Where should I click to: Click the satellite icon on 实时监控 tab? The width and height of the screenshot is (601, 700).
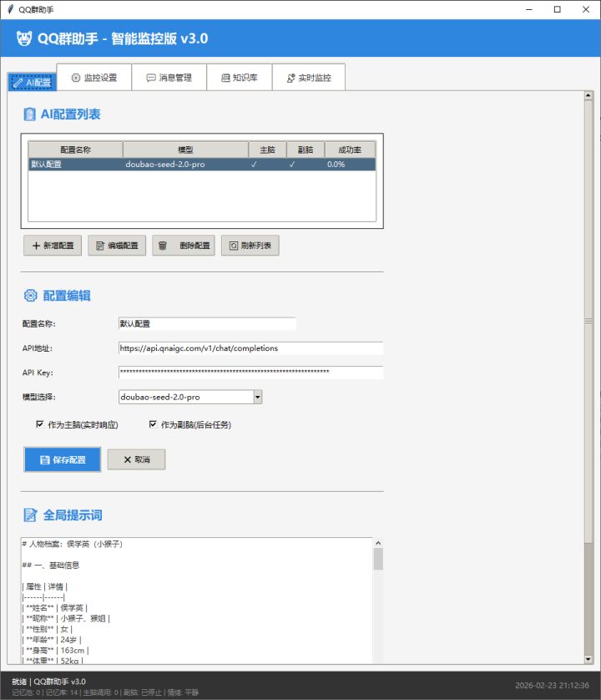[x=291, y=78]
